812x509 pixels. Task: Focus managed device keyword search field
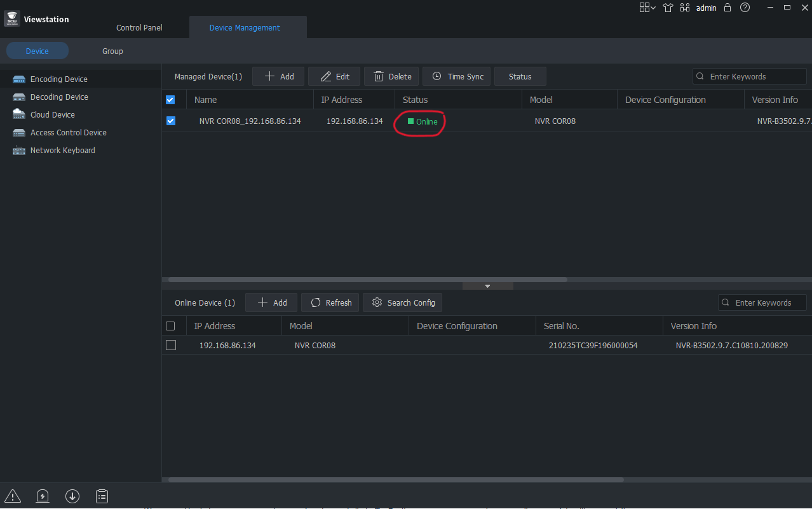click(x=750, y=76)
